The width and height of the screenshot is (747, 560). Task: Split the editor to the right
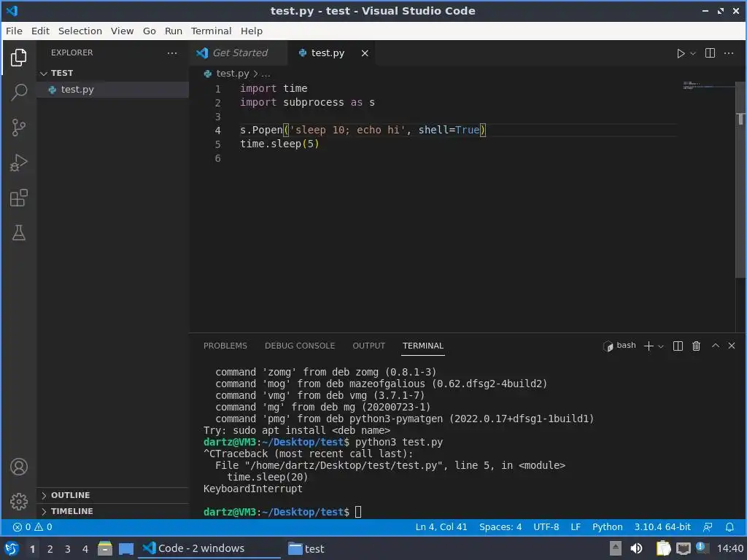(710, 52)
